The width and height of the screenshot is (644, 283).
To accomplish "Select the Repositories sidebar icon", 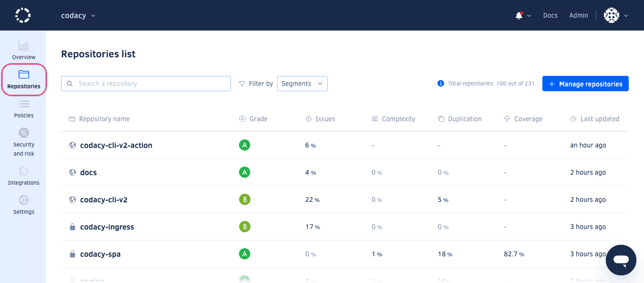I will (x=23, y=79).
